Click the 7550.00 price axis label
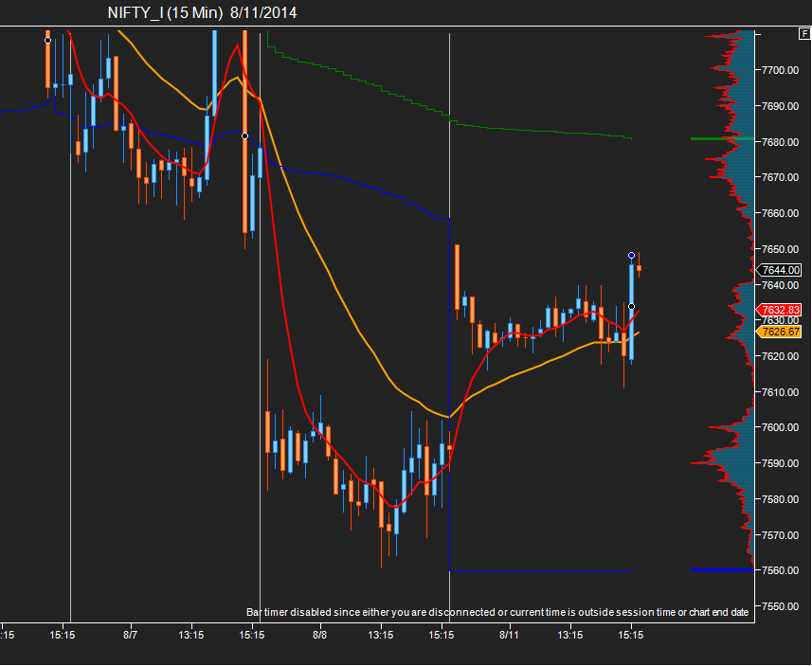 [780, 606]
